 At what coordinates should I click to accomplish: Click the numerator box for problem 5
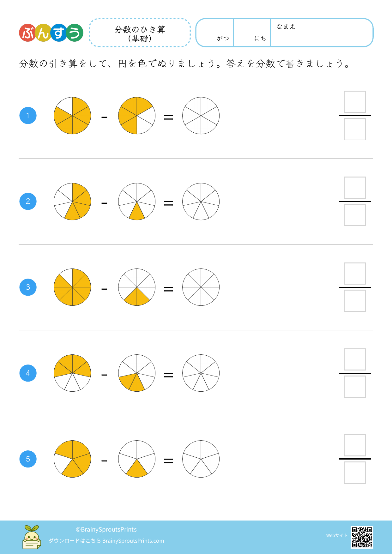coord(355,445)
